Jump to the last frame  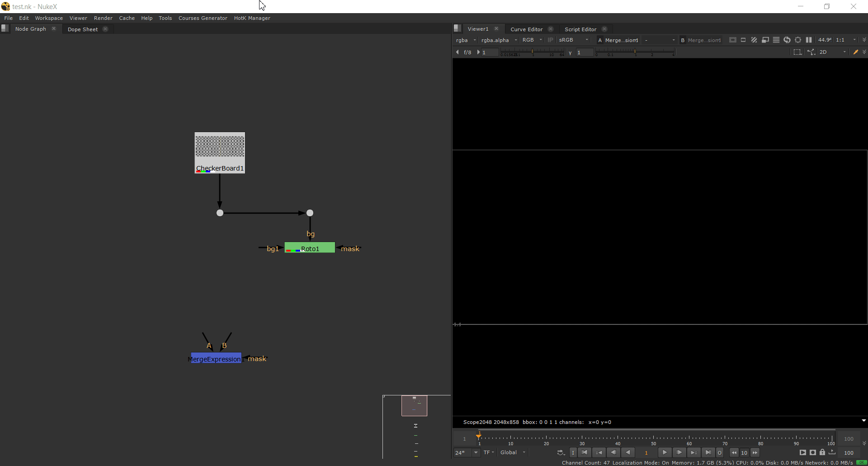(708, 452)
